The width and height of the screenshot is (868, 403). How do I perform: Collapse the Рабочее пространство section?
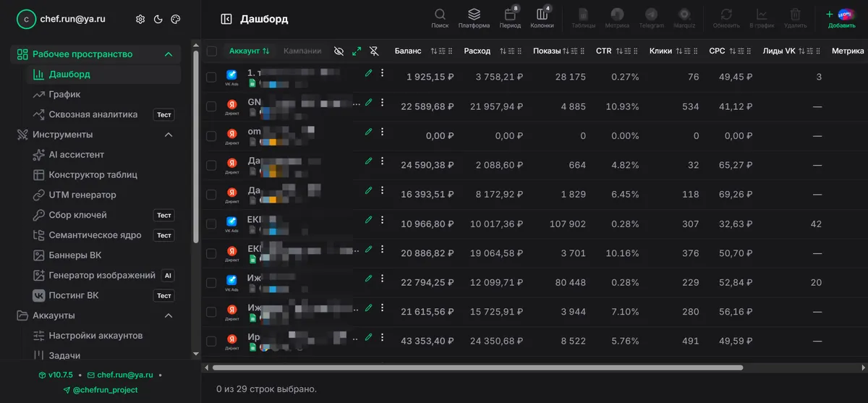click(168, 54)
